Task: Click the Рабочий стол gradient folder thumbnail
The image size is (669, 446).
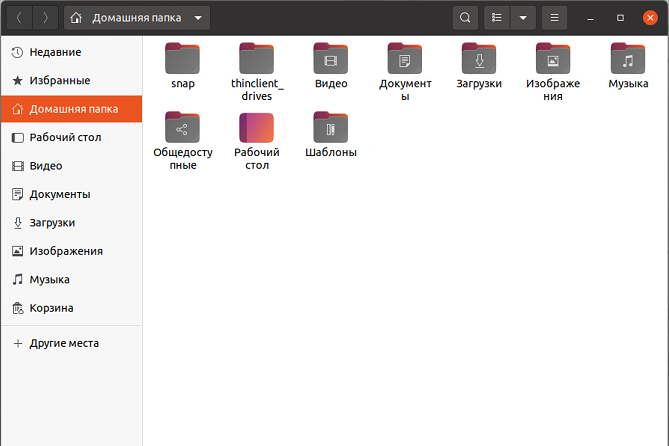Action: click(257, 128)
